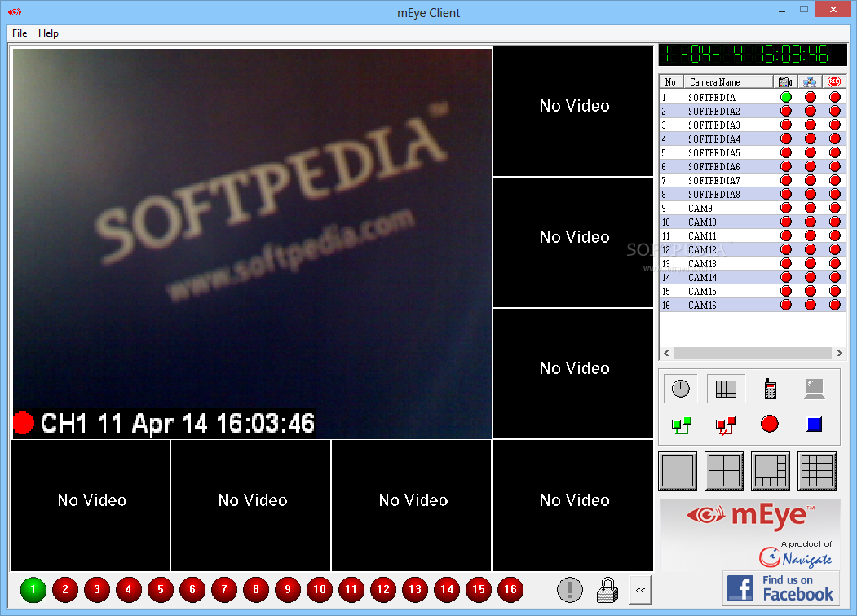
Task: Click the blue stop square button
Action: [x=814, y=424]
